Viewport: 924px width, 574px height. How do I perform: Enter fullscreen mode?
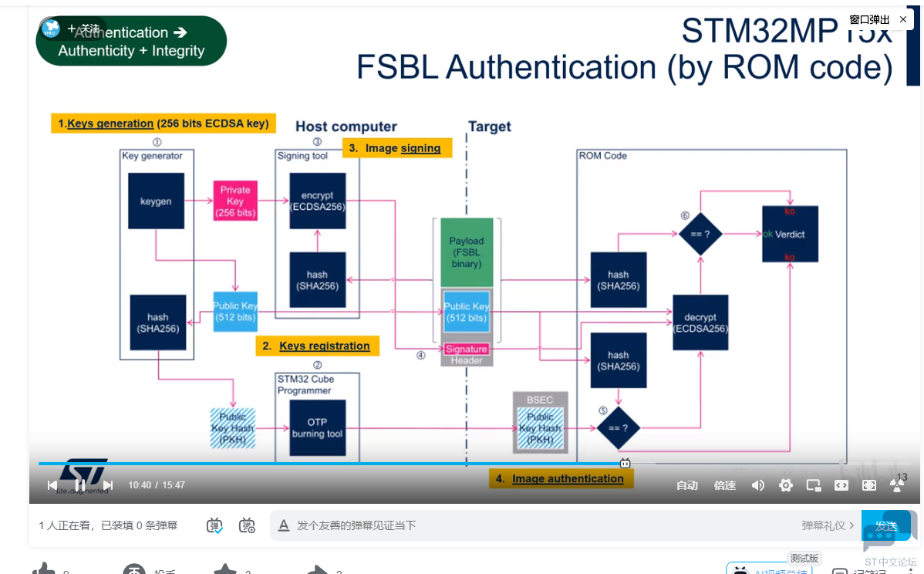[869, 485]
